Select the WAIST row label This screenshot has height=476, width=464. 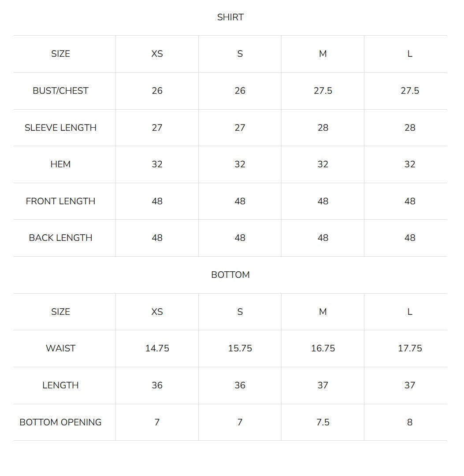tap(60, 348)
